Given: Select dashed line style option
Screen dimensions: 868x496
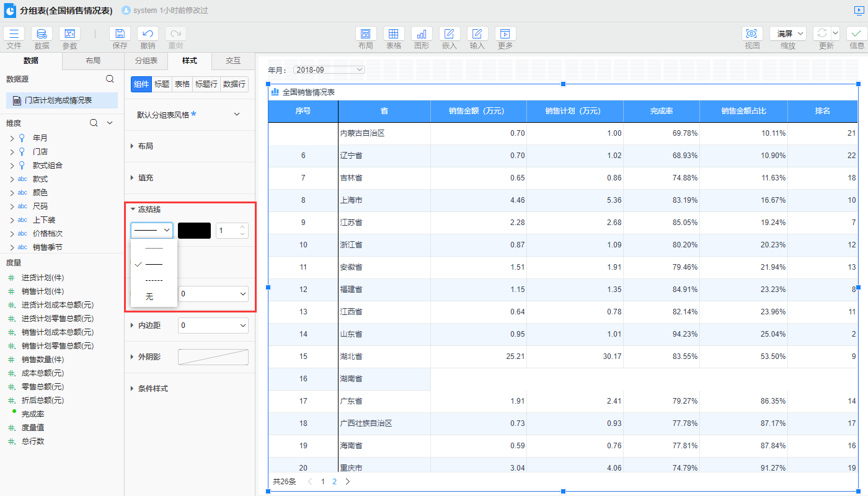Looking at the screenshot, I should click(x=154, y=280).
